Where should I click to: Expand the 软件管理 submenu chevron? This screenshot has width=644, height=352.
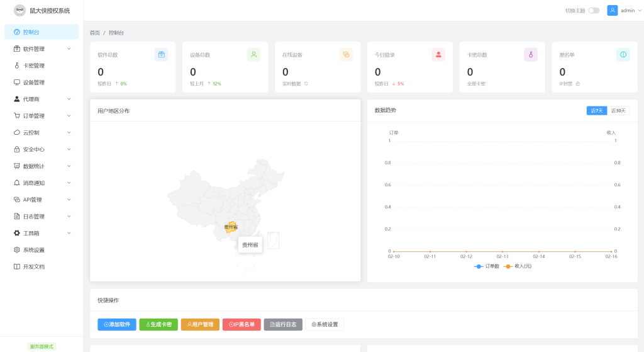69,49
